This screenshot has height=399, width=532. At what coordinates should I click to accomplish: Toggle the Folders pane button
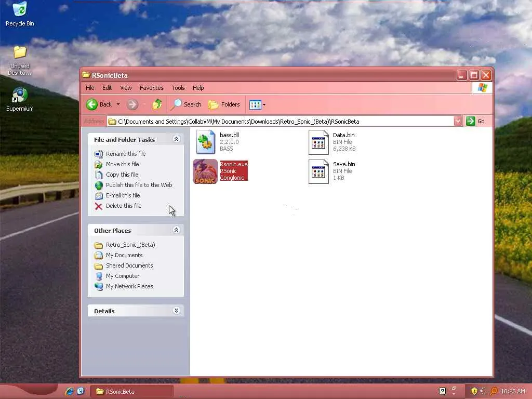[x=224, y=104]
